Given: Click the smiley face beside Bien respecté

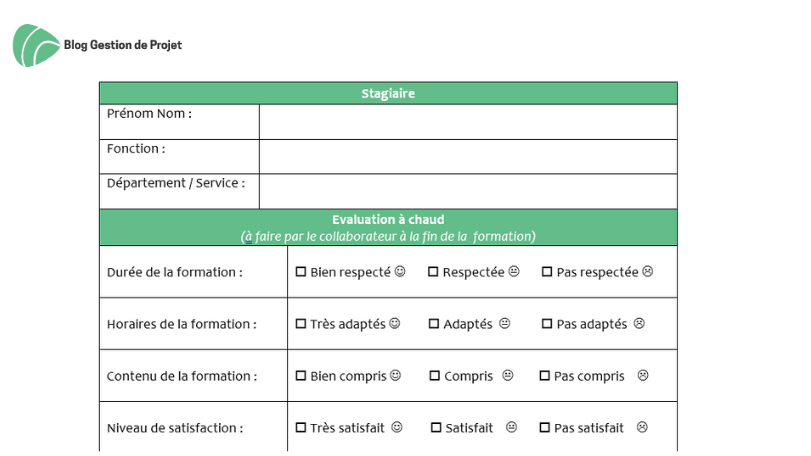Looking at the screenshot, I should tap(400, 271).
